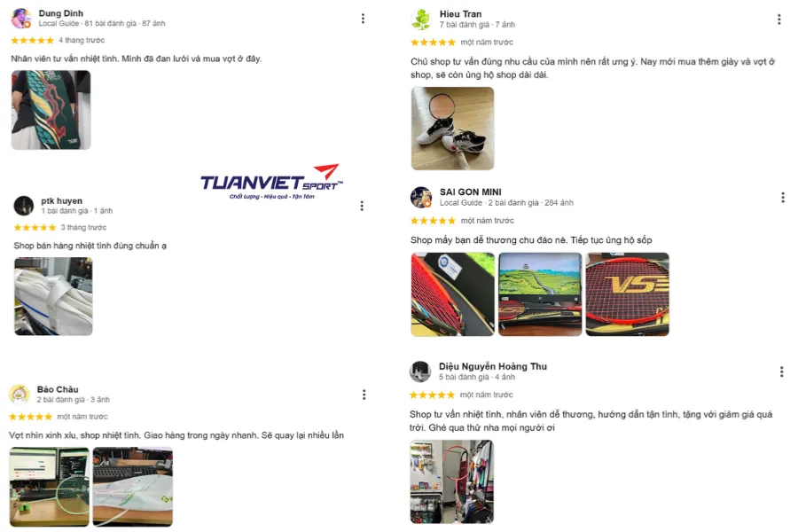View the VS racket strings photo

[x=628, y=294]
